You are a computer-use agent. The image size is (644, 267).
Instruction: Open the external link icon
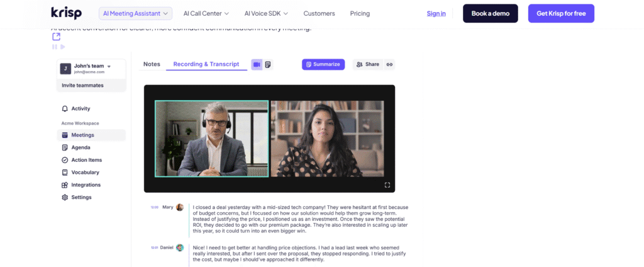click(x=56, y=37)
